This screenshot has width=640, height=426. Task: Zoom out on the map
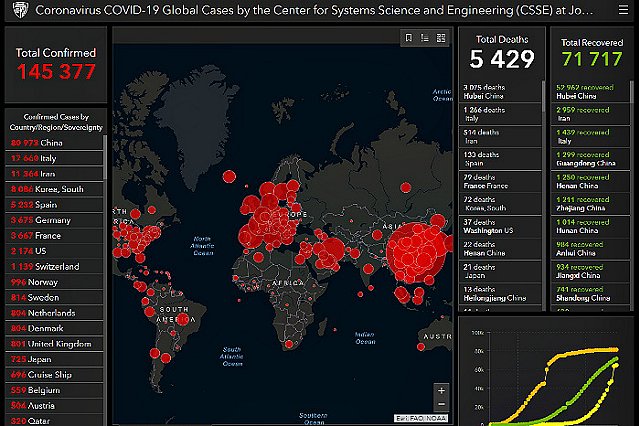441,407
